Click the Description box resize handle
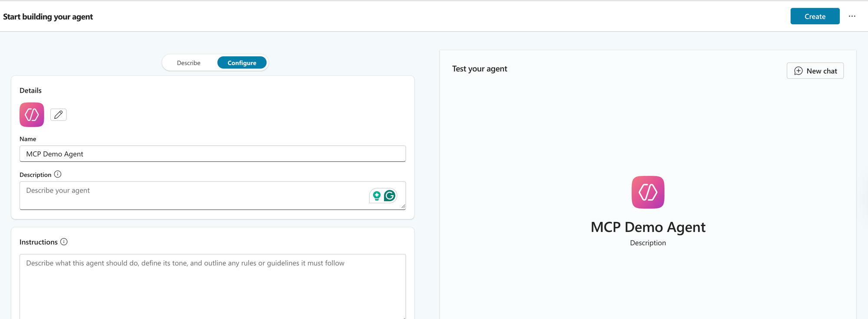Viewport: 868px width, 319px height. click(x=403, y=207)
